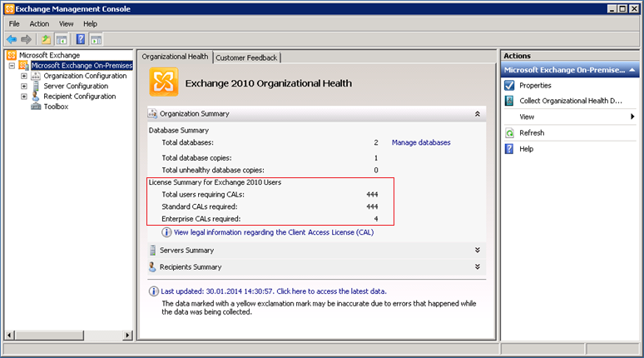Screen dimensions: 644x358
Task: Click the Exchange Management Console title icon
Action: tap(9, 8)
